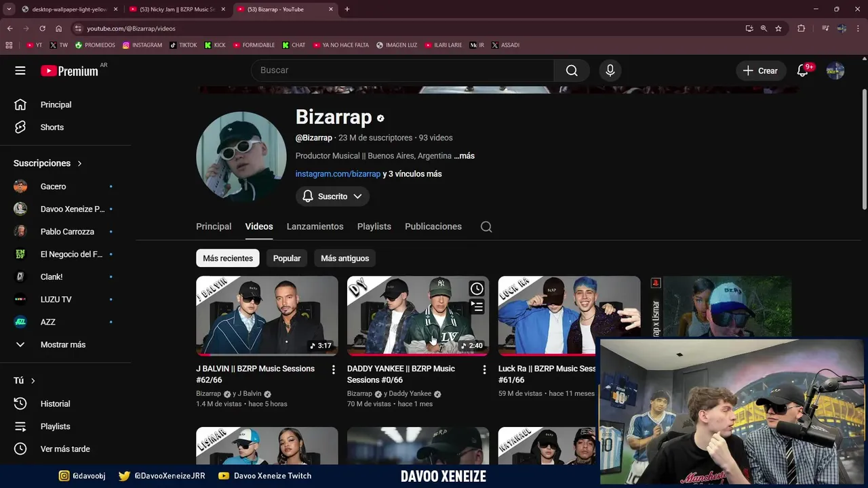This screenshot has width=868, height=488.
Task: Open Pablo Carrozza subscription channel
Action: click(66, 232)
